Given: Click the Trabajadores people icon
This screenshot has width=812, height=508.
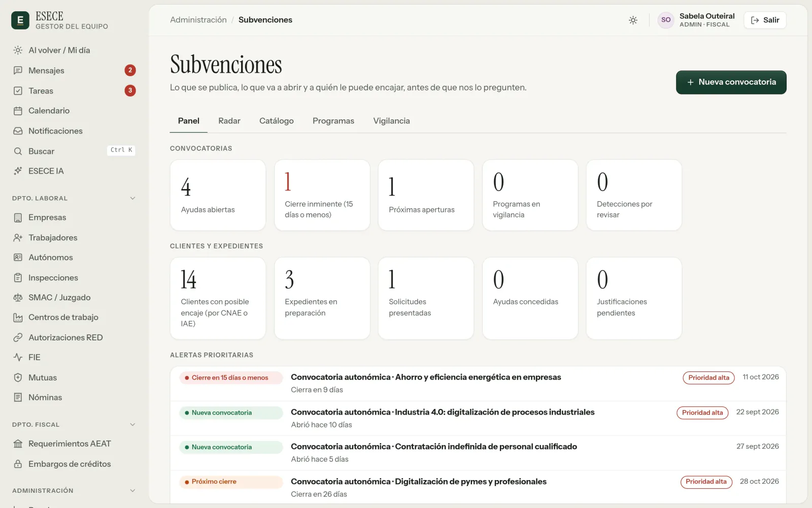Looking at the screenshot, I should coord(18,238).
